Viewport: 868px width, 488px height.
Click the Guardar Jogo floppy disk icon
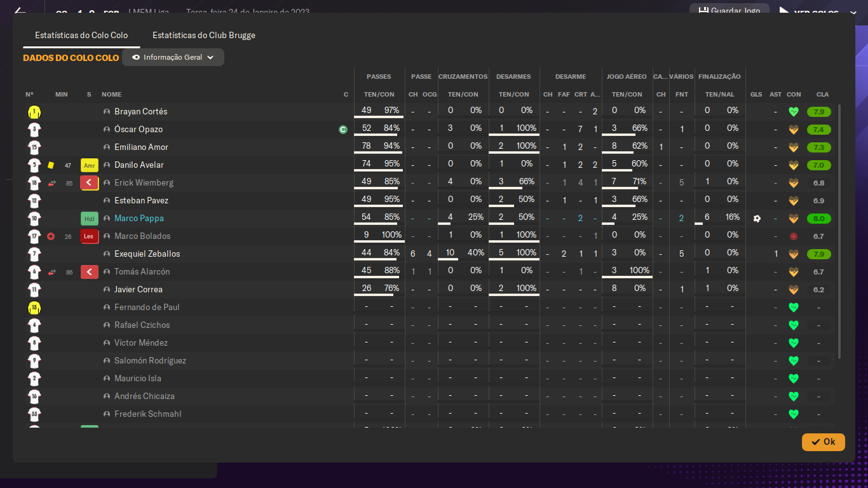point(703,11)
